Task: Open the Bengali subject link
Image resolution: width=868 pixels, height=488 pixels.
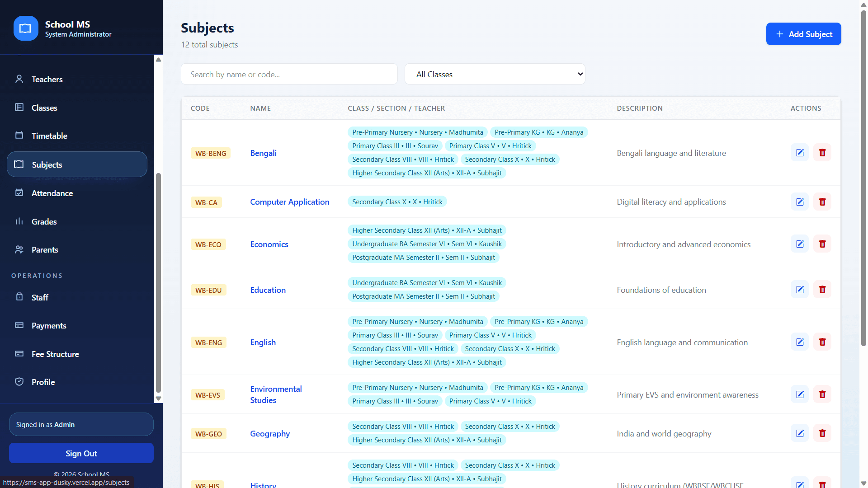Action: (x=263, y=153)
